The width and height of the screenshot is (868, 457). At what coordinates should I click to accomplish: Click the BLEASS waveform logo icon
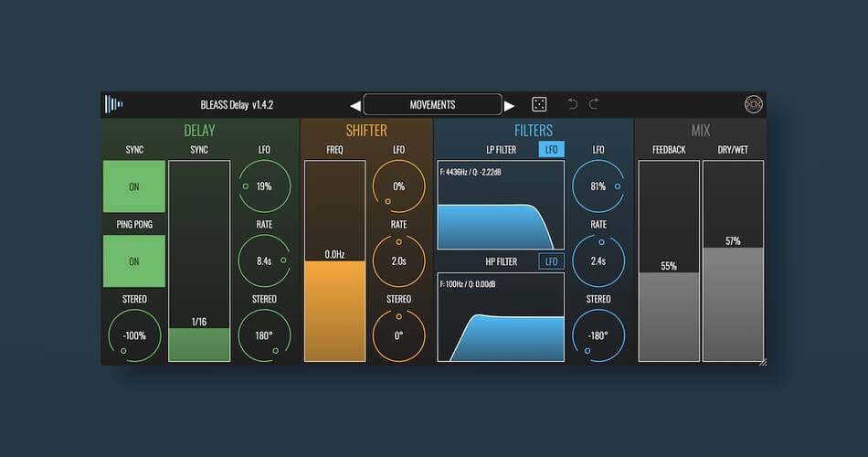pyautogui.click(x=113, y=104)
